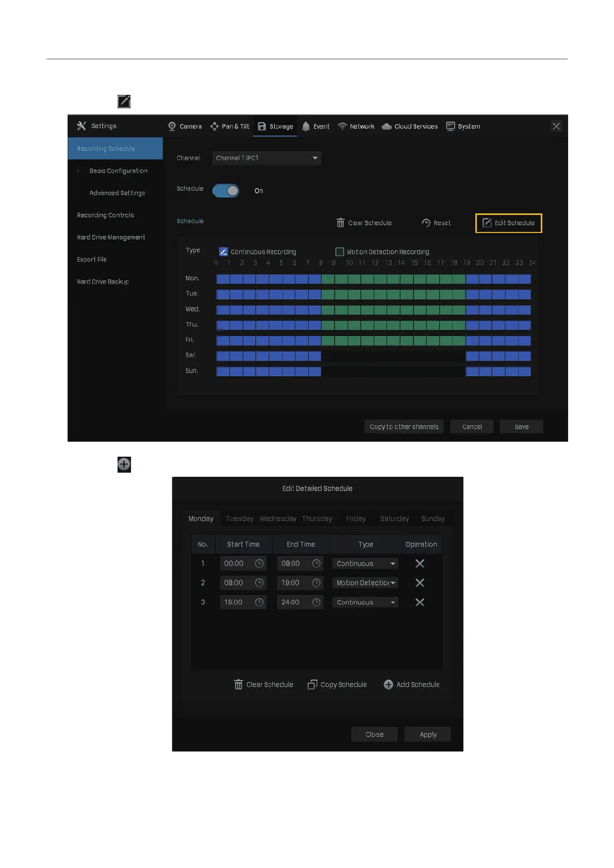Delete schedule row 1 with X

coord(420,563)
